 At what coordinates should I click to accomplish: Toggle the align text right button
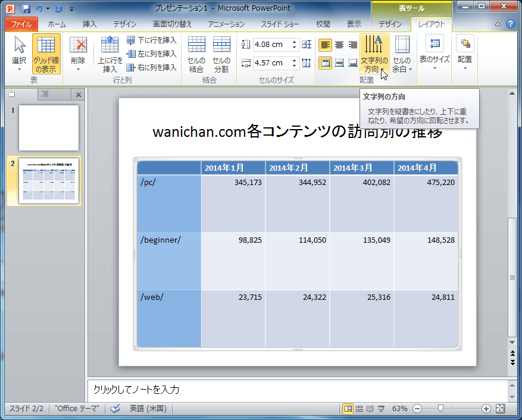point(352,45)
